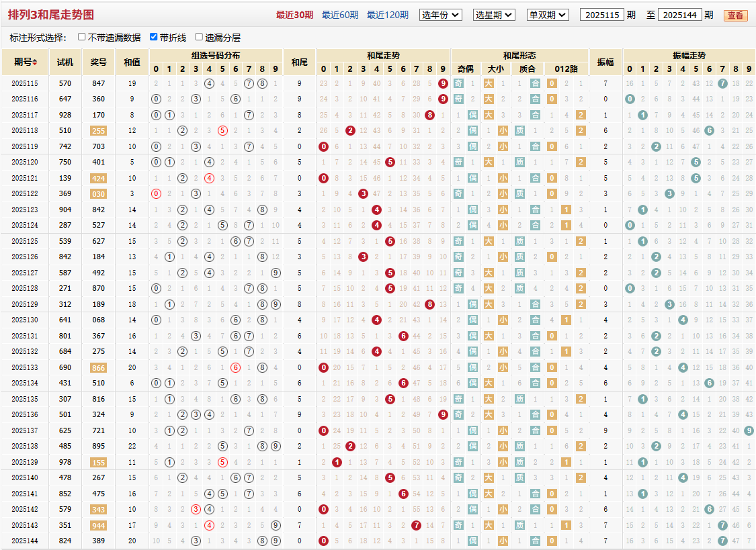756x550 pixels.
Task: Click teal amplitude ball 6 in row 2025118
Action: pos(709,130)
